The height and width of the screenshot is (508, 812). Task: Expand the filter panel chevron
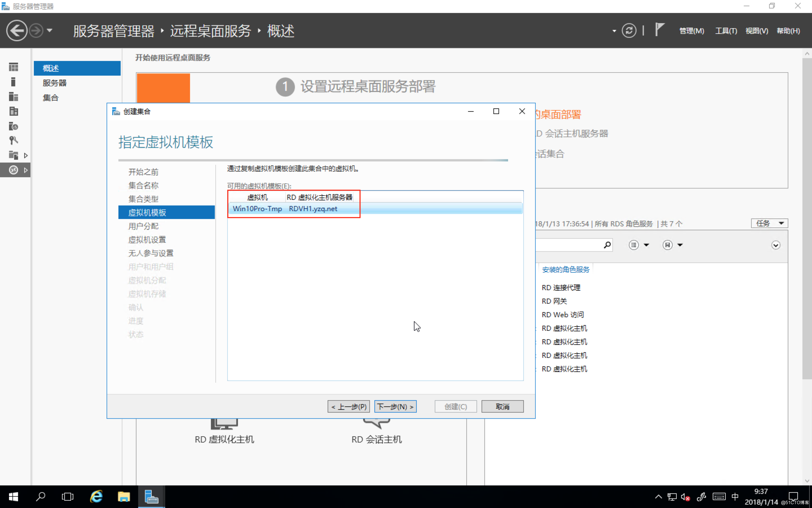[x=775, y=245]
